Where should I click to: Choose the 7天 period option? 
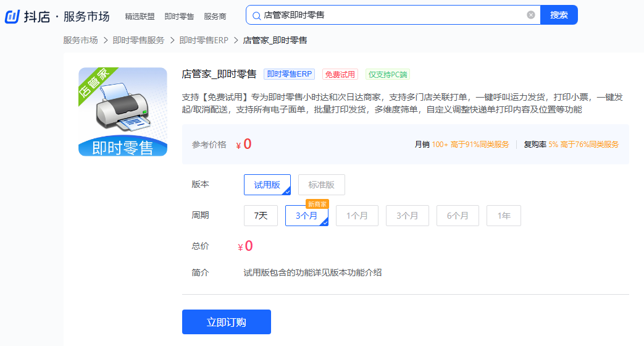(261, 216)
